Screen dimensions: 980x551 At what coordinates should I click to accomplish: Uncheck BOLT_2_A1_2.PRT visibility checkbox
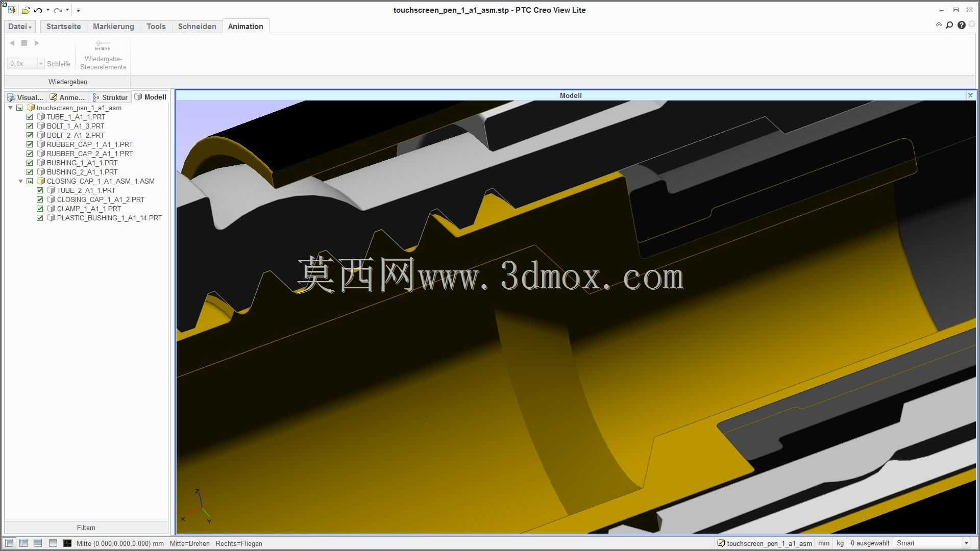[x=30, y=135]
